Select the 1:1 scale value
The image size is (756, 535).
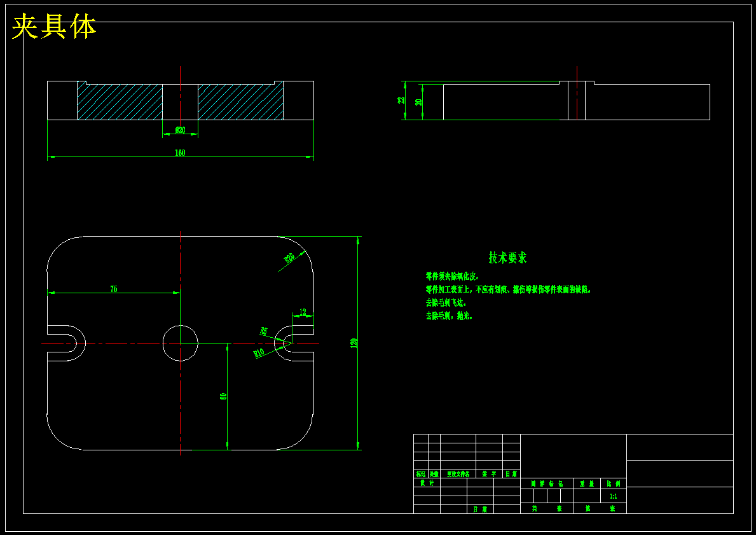click(614, 496)
